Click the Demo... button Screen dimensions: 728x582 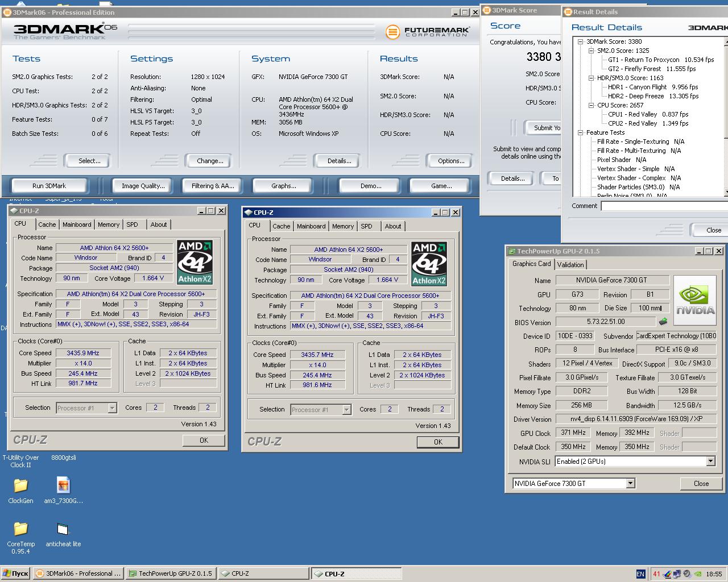click(371, 186)
